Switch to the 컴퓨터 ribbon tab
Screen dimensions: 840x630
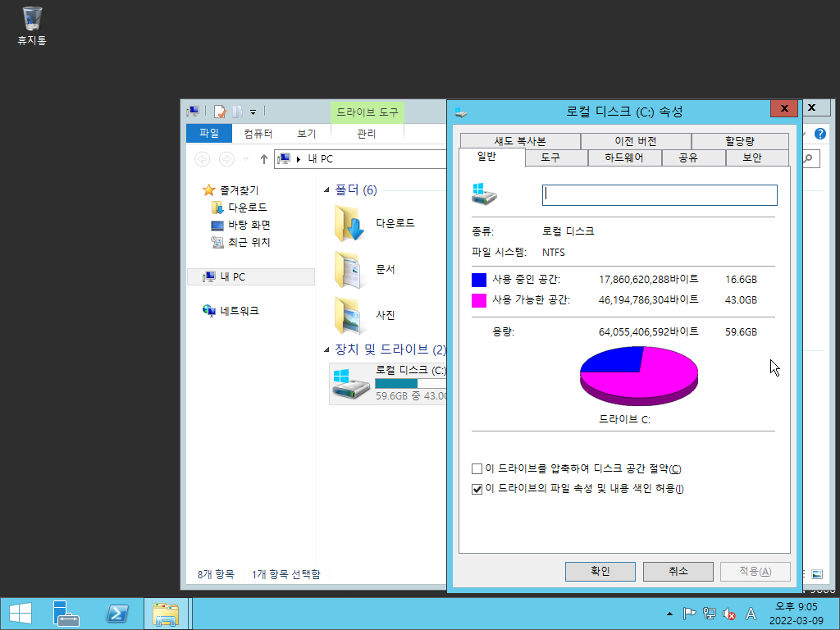point(258,134)
